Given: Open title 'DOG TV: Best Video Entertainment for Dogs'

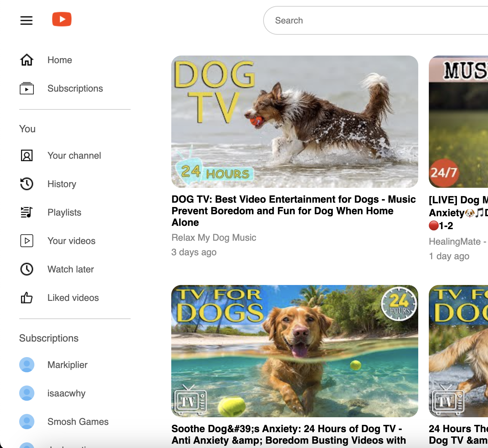Looking at the screenshot, I should (294, 211).
